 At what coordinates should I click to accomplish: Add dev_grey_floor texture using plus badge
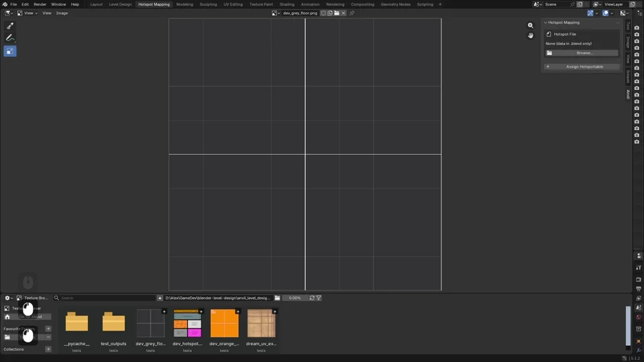point(164,312)
